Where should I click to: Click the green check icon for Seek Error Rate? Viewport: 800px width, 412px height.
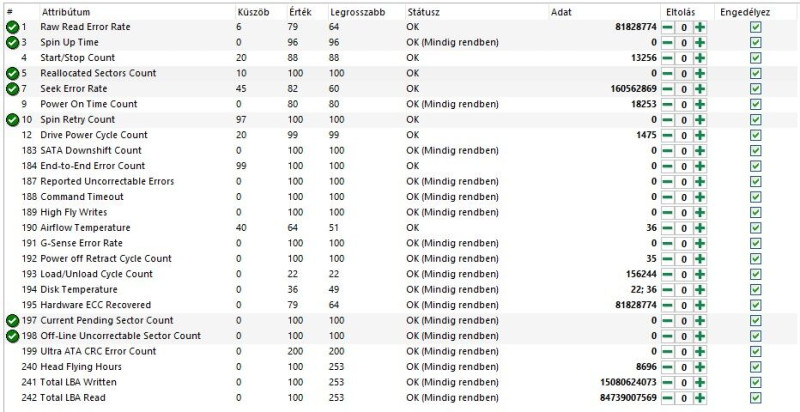(12, 89)
